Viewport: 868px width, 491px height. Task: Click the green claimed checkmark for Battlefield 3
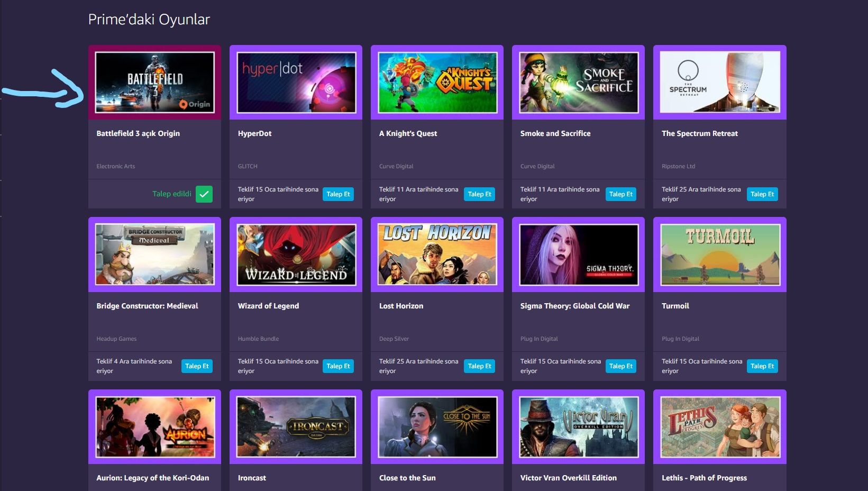pos(204,194)
